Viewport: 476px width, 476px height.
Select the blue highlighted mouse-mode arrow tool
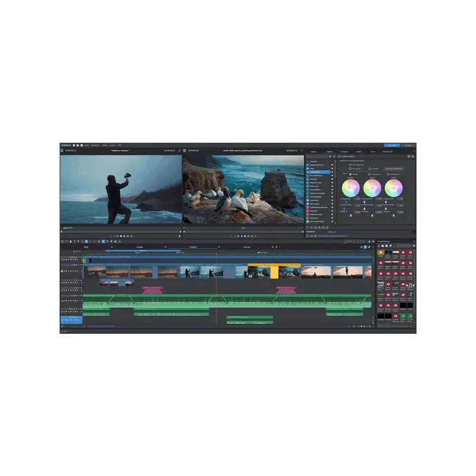click(104, 242)
